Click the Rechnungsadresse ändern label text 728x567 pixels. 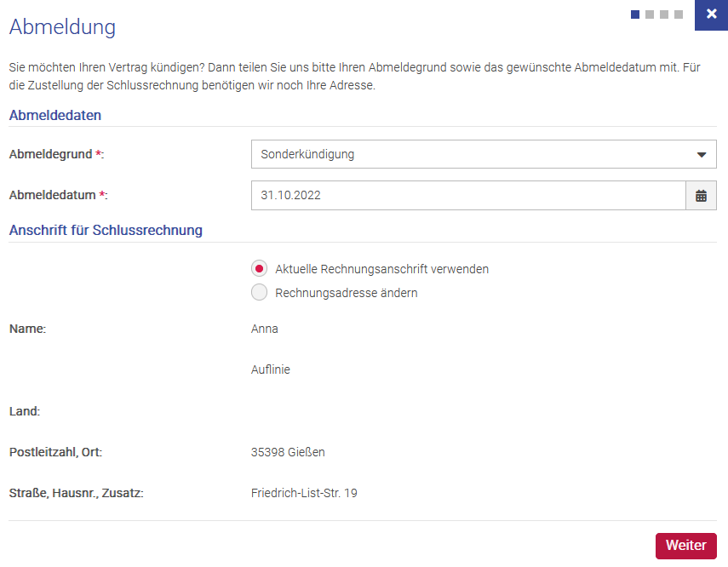(346, 293)
